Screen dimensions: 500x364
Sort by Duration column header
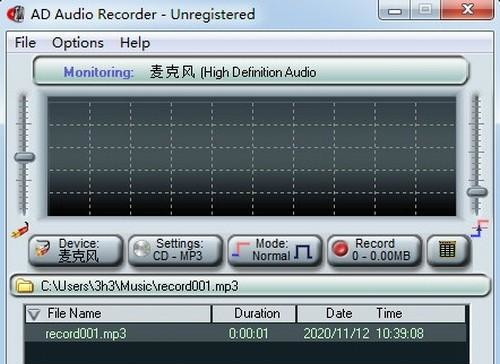(254, 314)
